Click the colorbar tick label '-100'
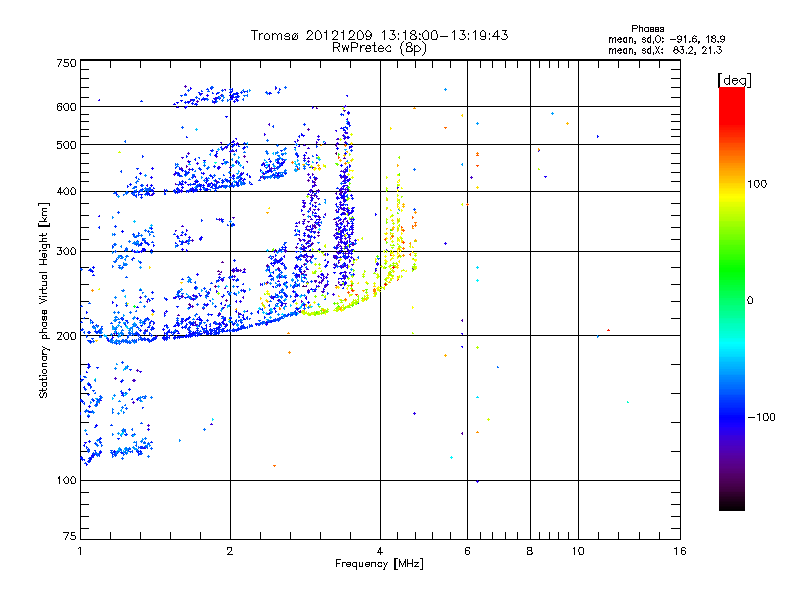This screenshot has height=600, width=800. 761,417
